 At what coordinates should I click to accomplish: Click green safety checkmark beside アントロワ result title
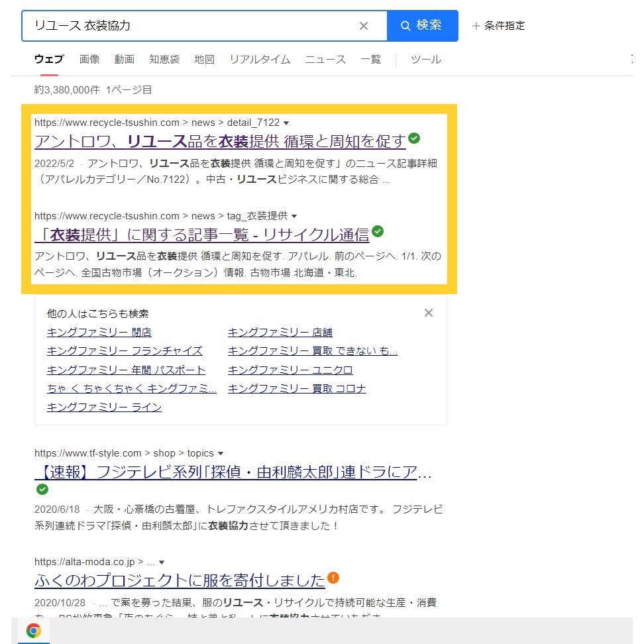click(414, 138)
